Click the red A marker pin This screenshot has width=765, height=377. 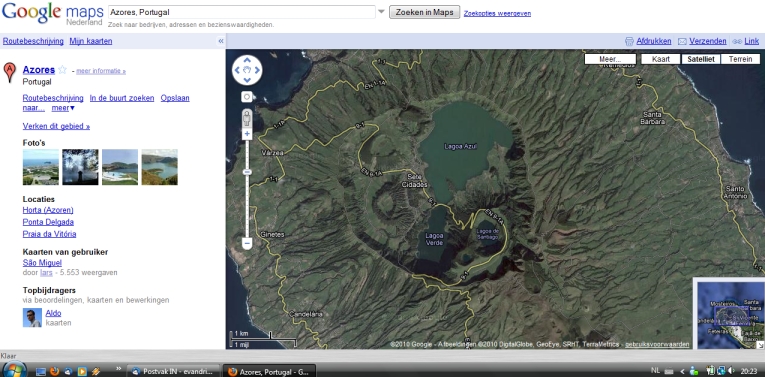point(9,72)
